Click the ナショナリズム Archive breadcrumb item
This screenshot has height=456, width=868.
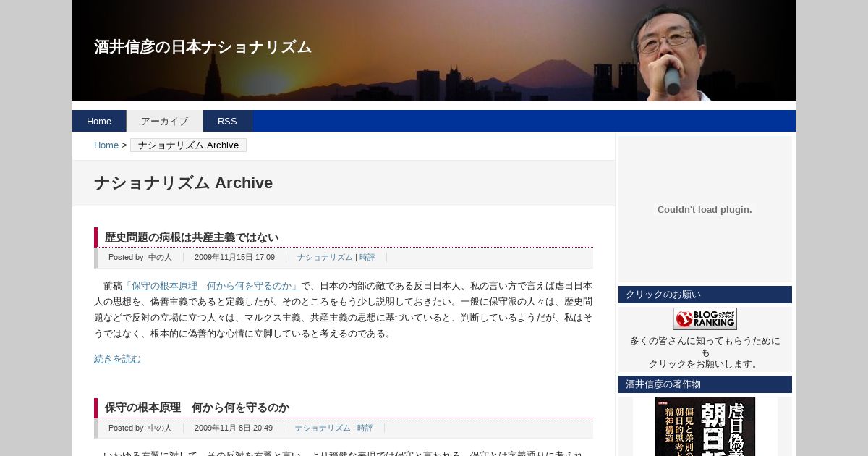188,145
